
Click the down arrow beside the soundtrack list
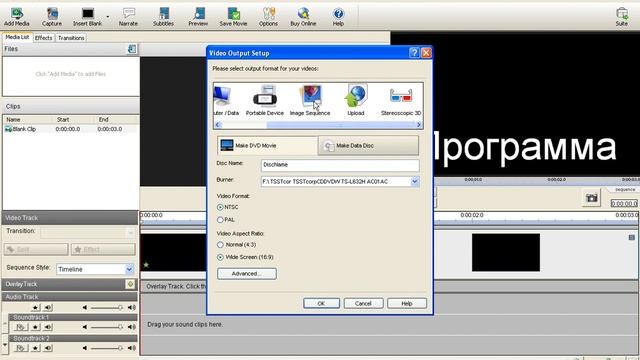point(5,345)
